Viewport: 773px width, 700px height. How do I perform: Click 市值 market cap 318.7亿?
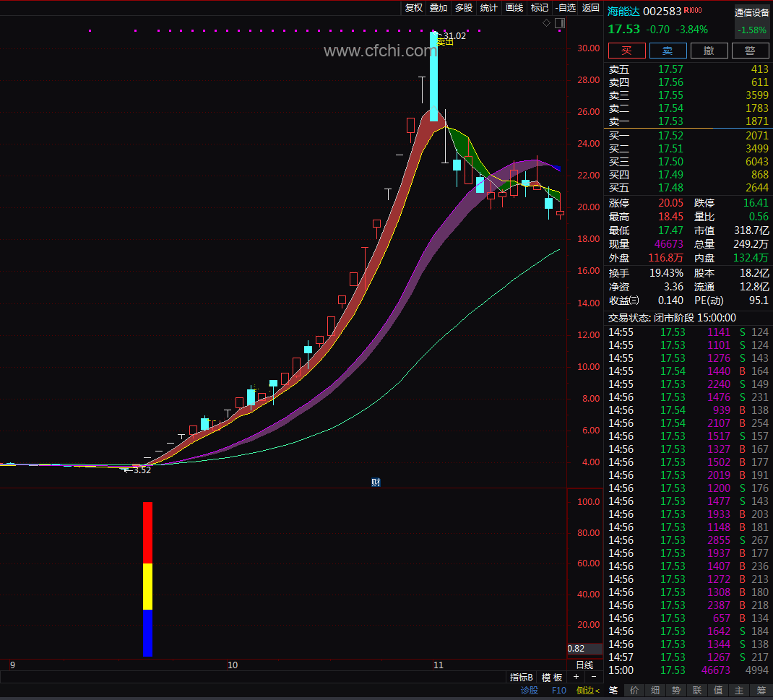(x=751, y=230)
